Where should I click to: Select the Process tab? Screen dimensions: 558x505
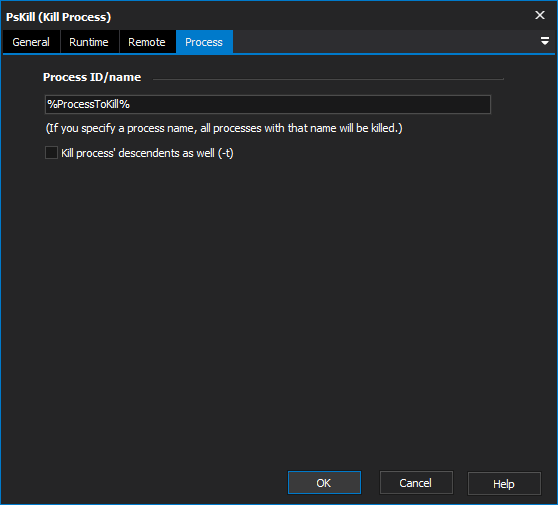tap(204, 42)
